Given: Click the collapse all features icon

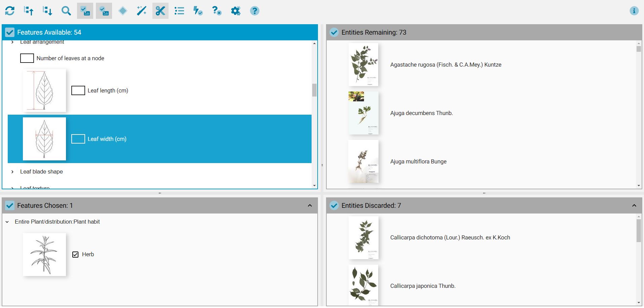Looking at the screenshot, I should click(x=47, y=11).
